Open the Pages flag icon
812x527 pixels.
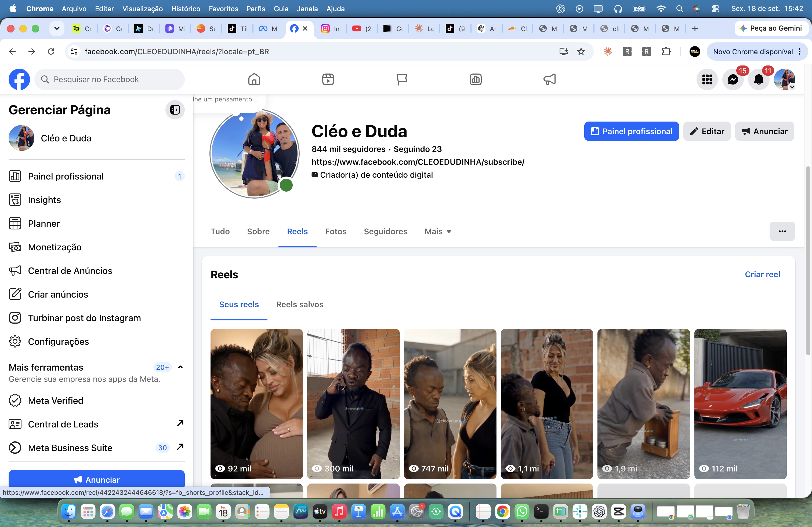coord(401,79)
